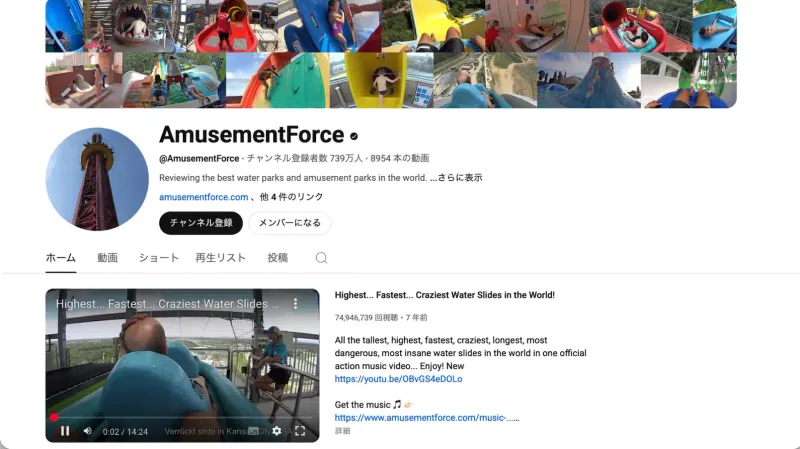Click the 74,946,739 回視聴 view count

tap(366, 317)
